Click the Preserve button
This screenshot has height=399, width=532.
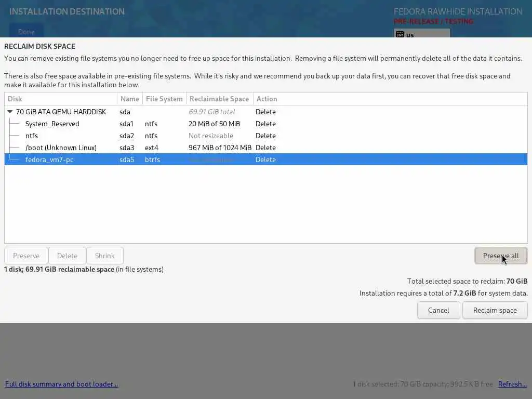(26, 256)
